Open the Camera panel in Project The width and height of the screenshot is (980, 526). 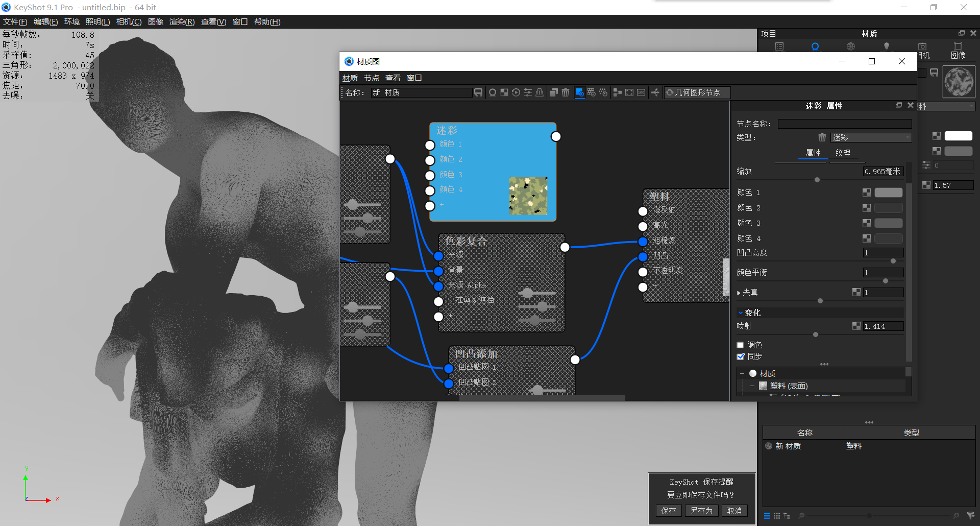point(922,46)
